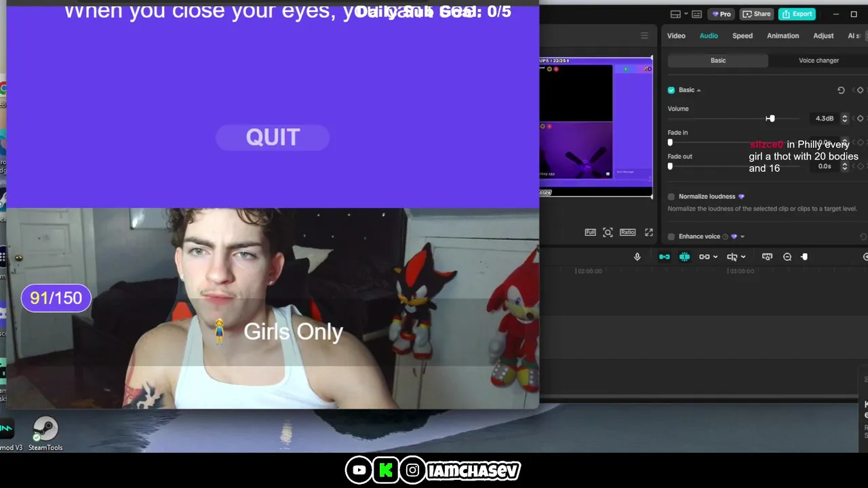868x488 pixels.
Task: Enter fullscreen preview mode
Action: coord(649,232)
